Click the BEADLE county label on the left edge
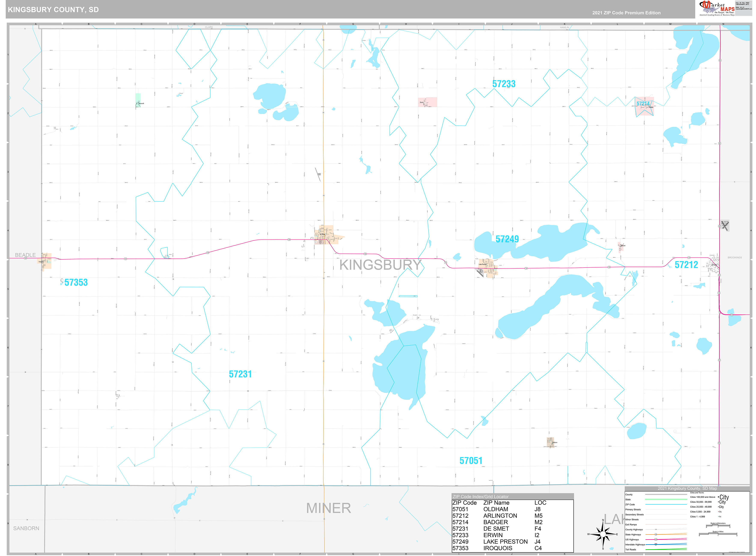This screenshot has width=756, height=556. (x=26, y=255)
